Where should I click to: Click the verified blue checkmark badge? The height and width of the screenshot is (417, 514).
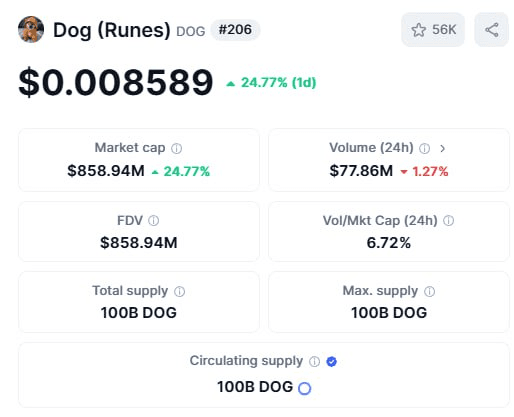point(331,361)
